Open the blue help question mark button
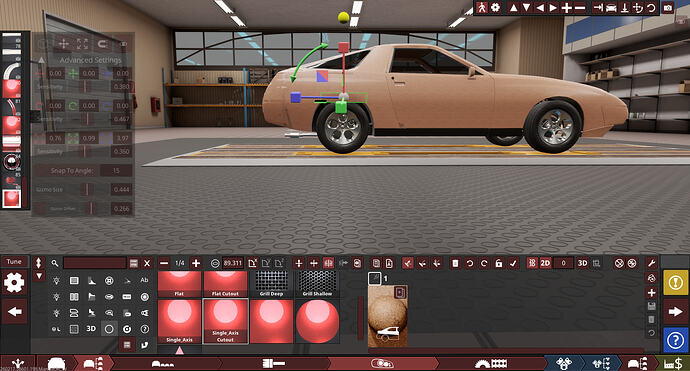Viewport: 690px width, 371px height. point(675,340)
